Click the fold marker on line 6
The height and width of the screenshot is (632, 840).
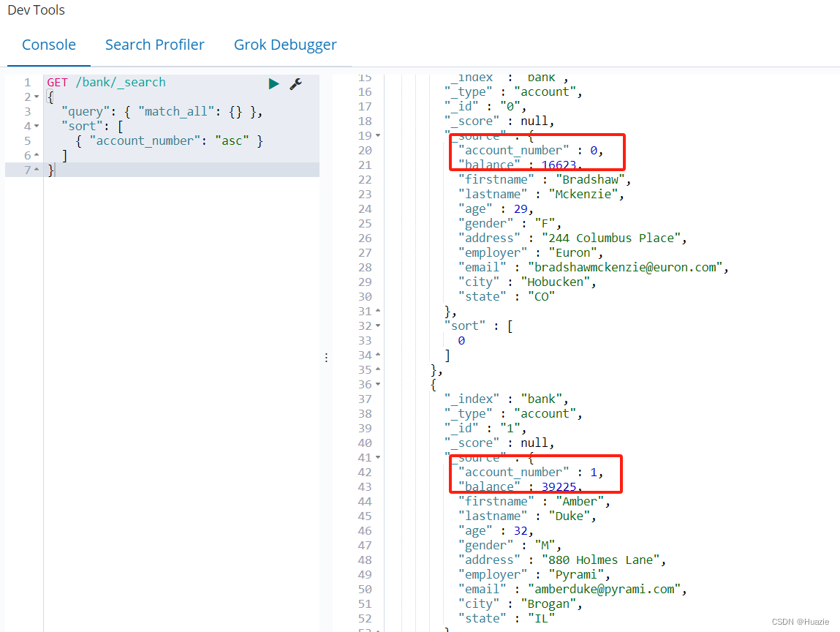(37, 154)
